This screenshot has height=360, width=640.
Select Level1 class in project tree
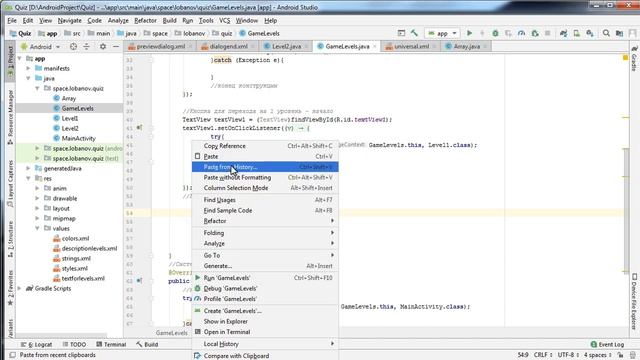click(69, 118)
